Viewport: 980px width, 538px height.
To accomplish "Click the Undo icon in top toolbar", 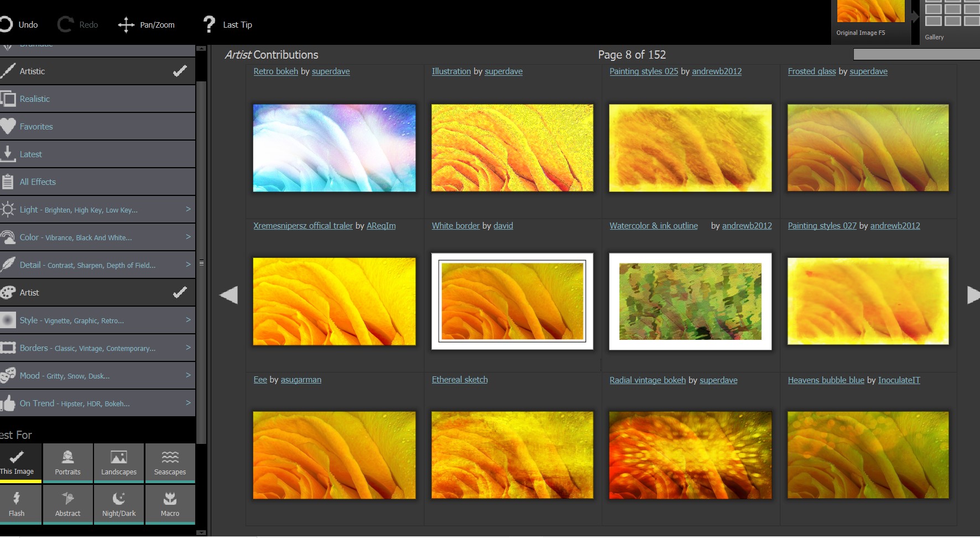I will [x=7, y=24].
